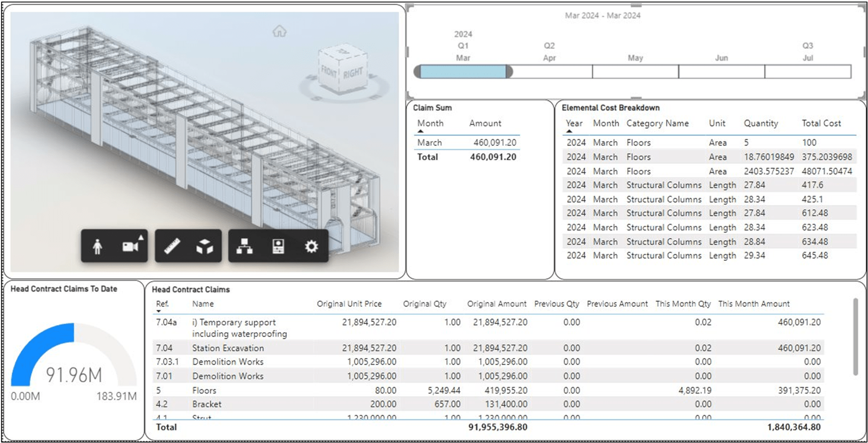Select the Bracket claim row
Screen dimensions: 868x443
click(488, 404)
